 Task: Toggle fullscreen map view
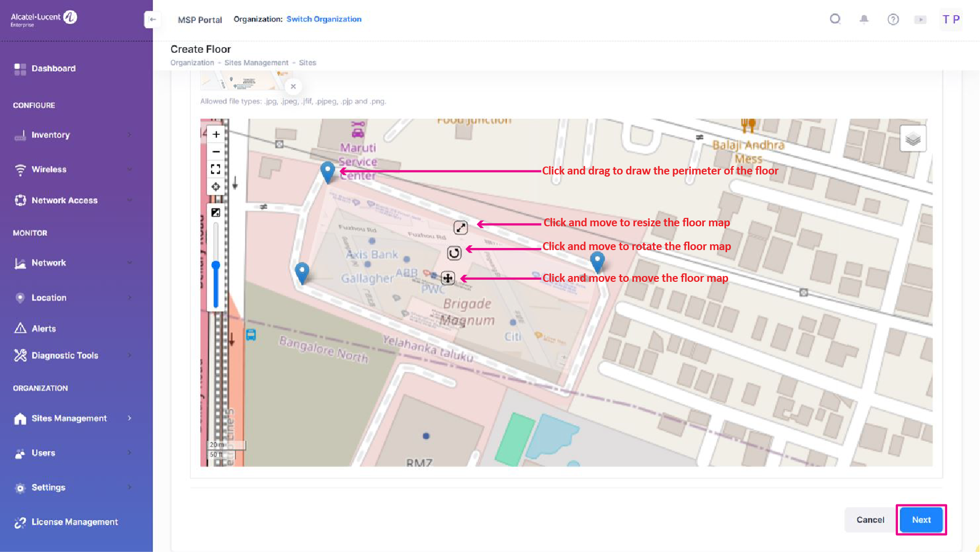point(216,169)
